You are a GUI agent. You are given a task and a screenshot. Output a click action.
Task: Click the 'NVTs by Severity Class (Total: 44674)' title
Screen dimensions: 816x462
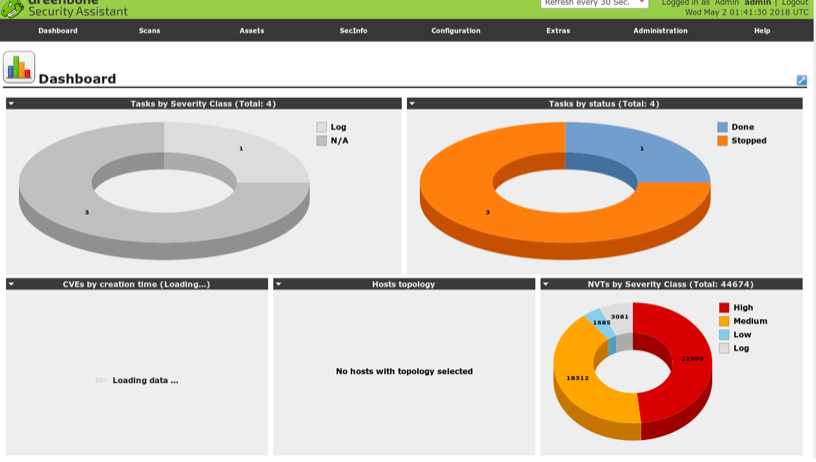670,284
